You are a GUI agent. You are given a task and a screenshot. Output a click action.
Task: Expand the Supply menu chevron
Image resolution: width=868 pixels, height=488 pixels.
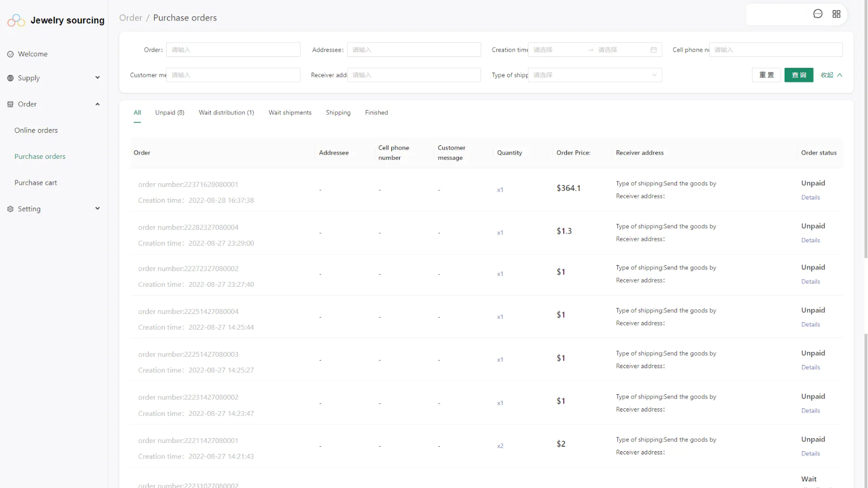[98, 78]
